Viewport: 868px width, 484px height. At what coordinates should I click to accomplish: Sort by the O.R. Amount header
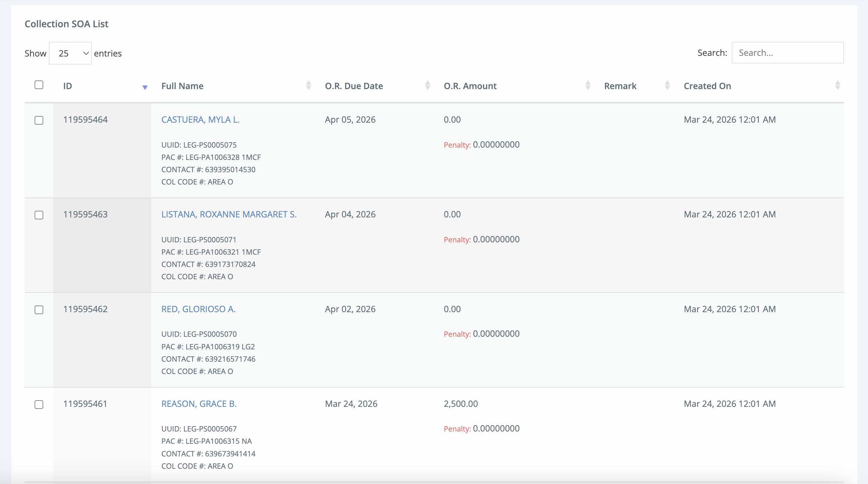[x=470, y=86]
